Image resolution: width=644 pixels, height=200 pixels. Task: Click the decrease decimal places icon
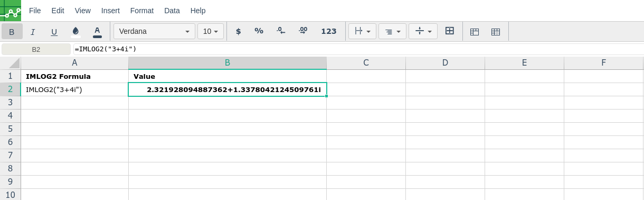pyautogui.click(x=281, y=31)
